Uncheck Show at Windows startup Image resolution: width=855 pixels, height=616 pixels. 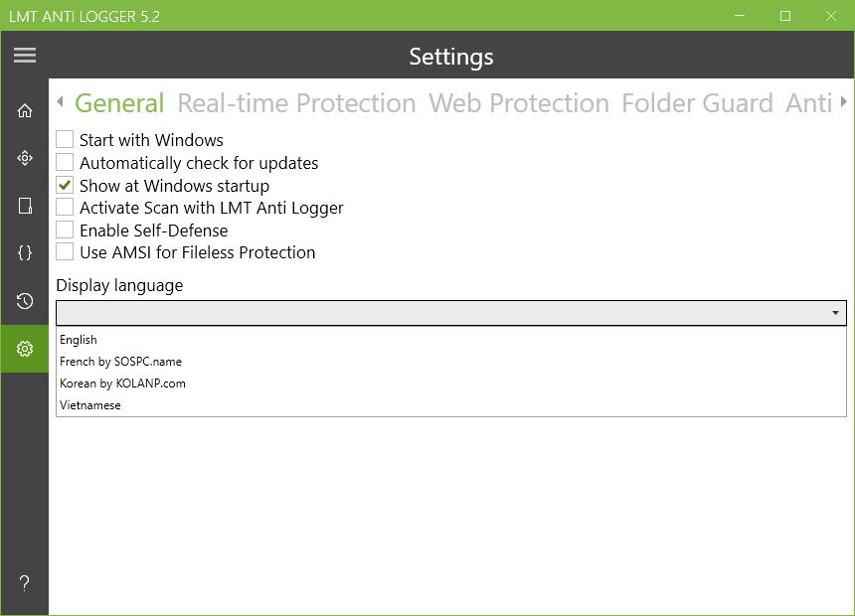[65, 185]
